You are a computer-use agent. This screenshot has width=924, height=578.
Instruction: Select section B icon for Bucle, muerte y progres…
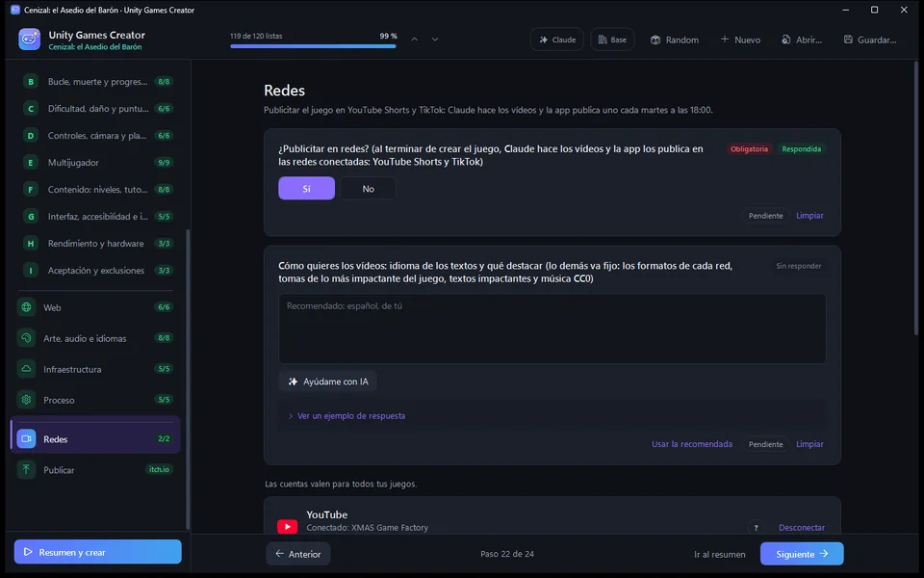[31, 81]
